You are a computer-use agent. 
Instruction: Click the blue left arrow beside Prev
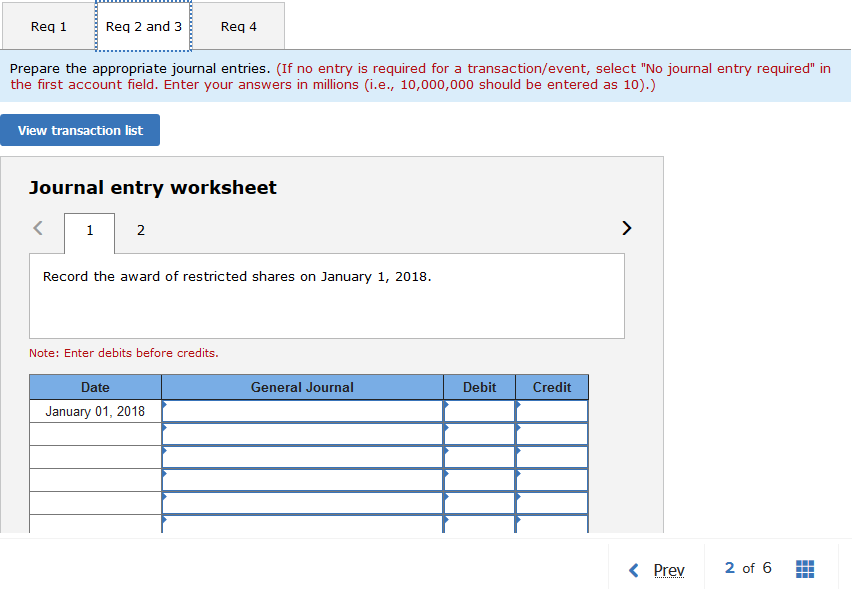coord(634,570)
